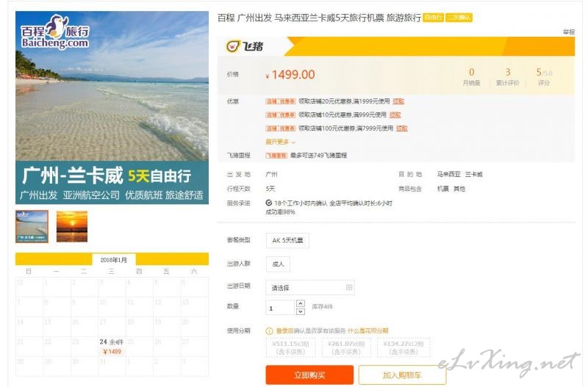
Task: Open 什么是花呗分期 help link
Action: pos(368,330)
